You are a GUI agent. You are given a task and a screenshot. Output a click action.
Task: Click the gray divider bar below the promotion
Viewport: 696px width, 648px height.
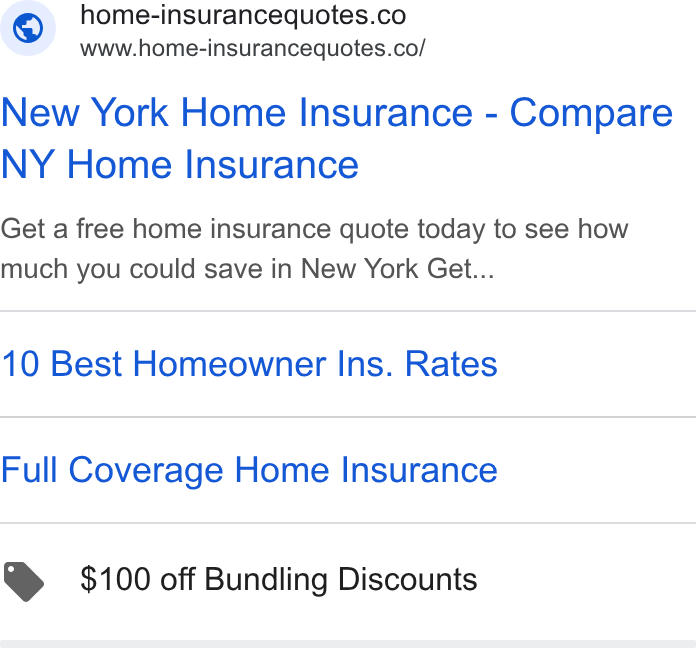348,644
